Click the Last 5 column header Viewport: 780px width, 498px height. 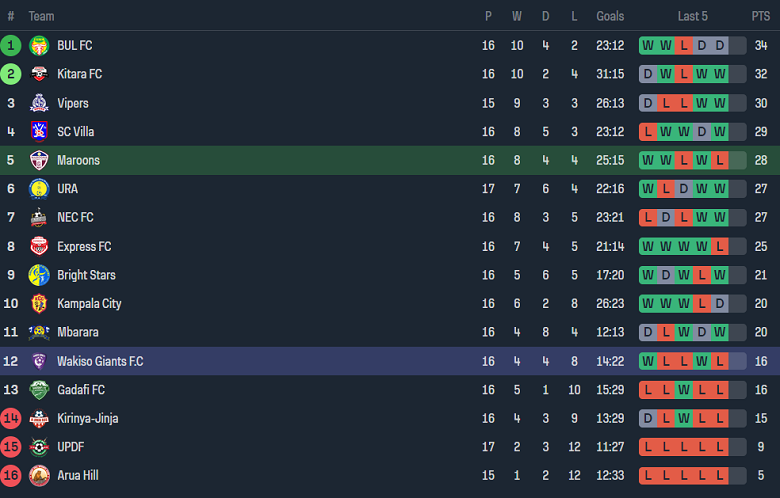(692, 16)
